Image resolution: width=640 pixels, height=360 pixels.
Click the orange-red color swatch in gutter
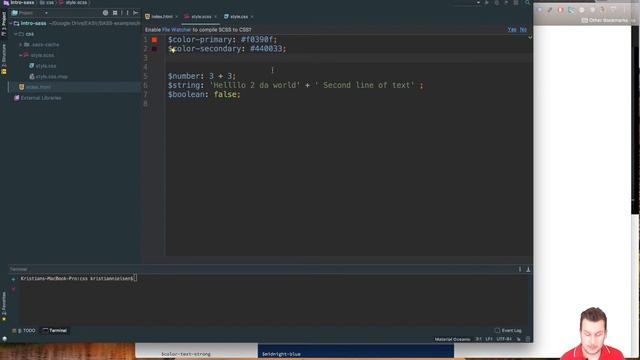pyautogui.click(x=154, y=40)
